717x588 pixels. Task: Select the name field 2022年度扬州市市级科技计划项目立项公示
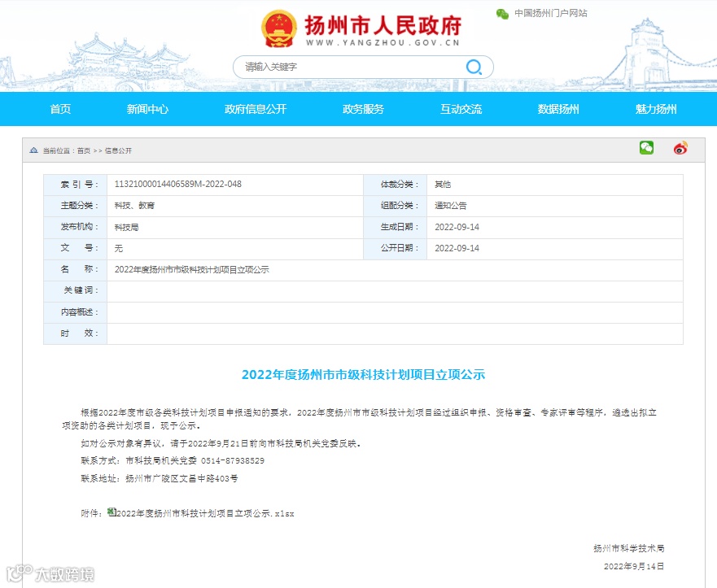(191, 269)
